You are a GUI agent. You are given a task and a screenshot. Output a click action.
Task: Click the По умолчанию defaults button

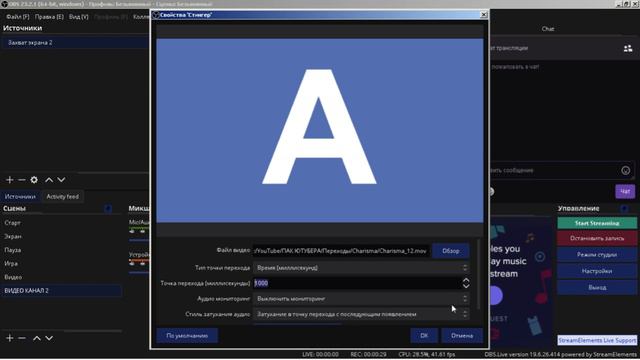coord(187,336)
